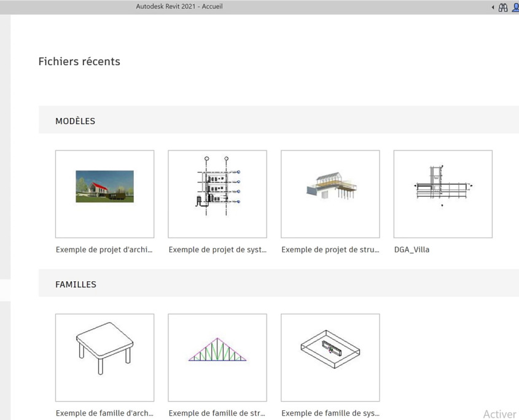Click the 'Exemple de projet de syst...' label
Viewport: 519px width, 420px height.
pyautogui.click(x=217, y=249)
